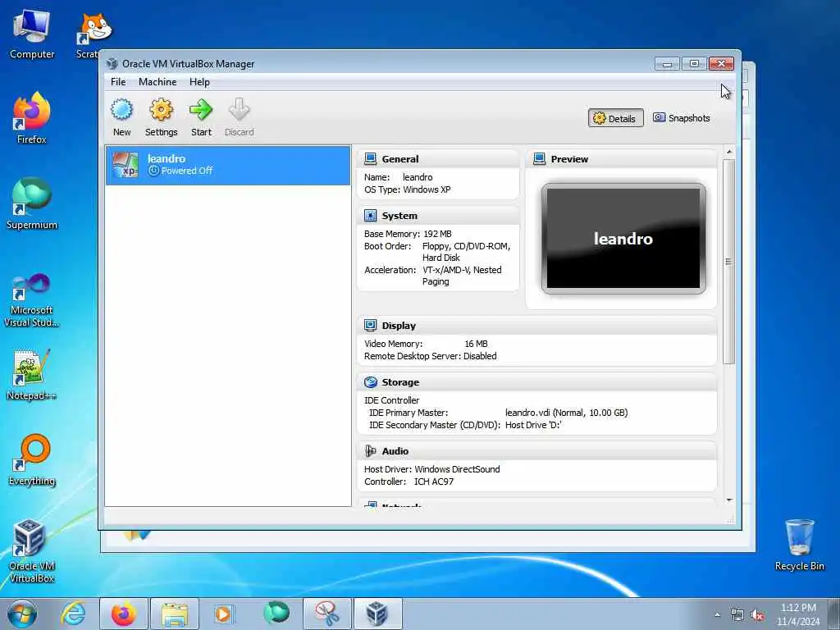Open the Help menu
This screenshot has height=630, width=840.
199,82
